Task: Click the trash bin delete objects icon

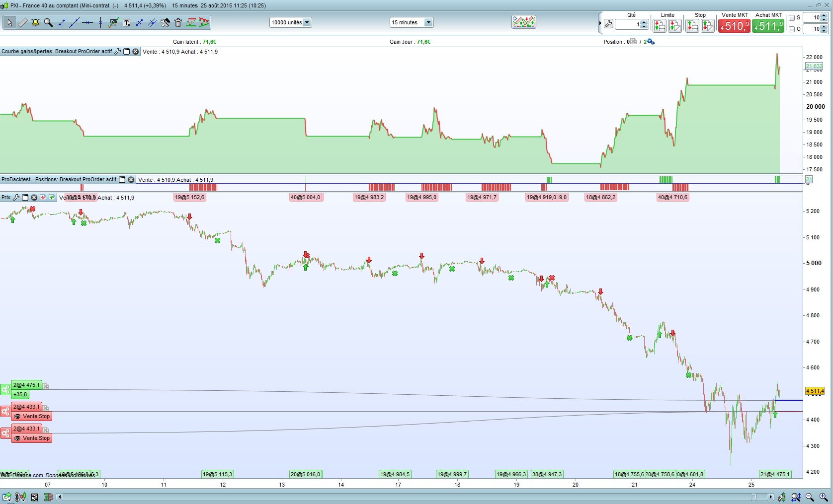Action: (x=178, y=22)
